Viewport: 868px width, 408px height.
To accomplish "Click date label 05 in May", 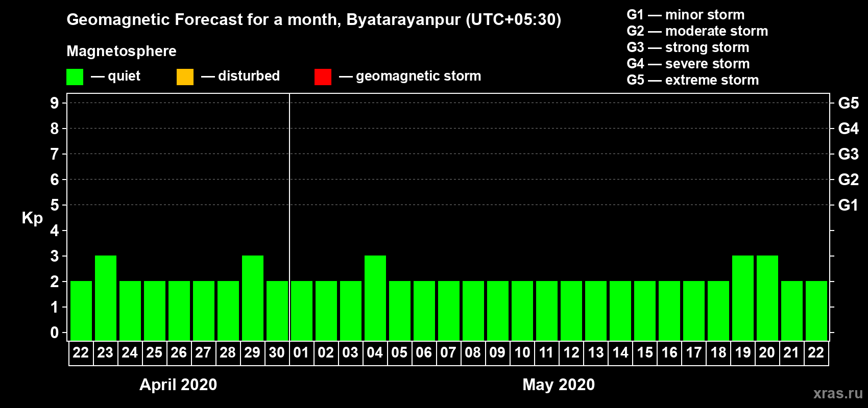I will click(x=399, y=352).
